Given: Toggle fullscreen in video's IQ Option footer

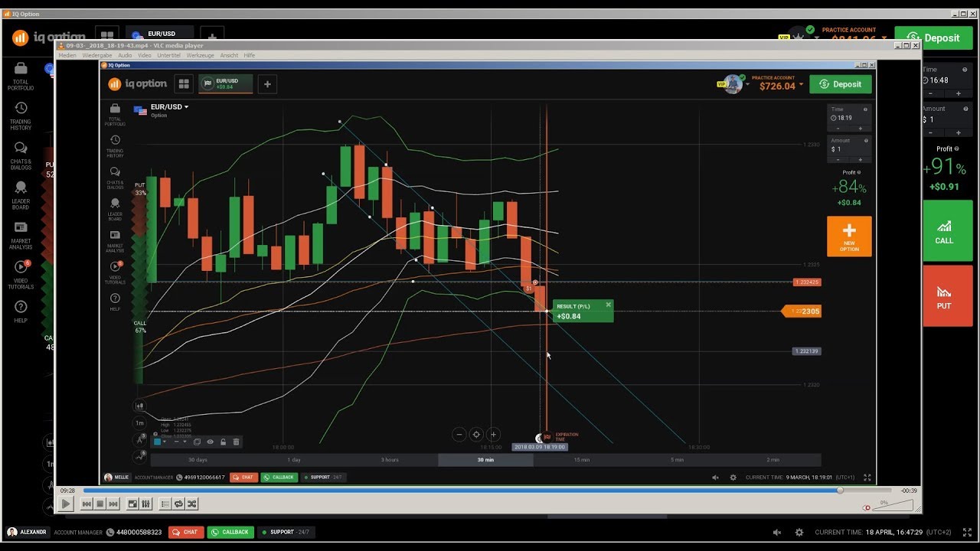Looking at the screenshot, I should (x=867, y=478).
